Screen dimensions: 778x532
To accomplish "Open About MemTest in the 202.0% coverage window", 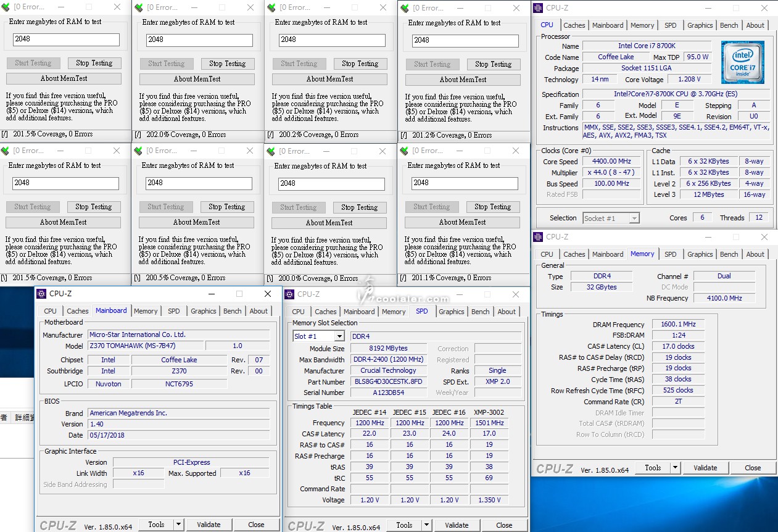I will coord(197,79).
